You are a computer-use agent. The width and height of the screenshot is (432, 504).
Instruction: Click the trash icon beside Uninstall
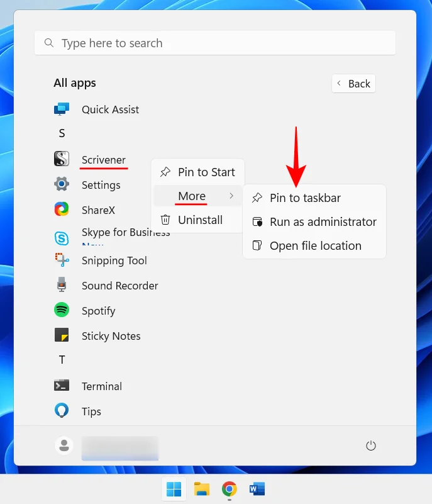coord(165,220)
